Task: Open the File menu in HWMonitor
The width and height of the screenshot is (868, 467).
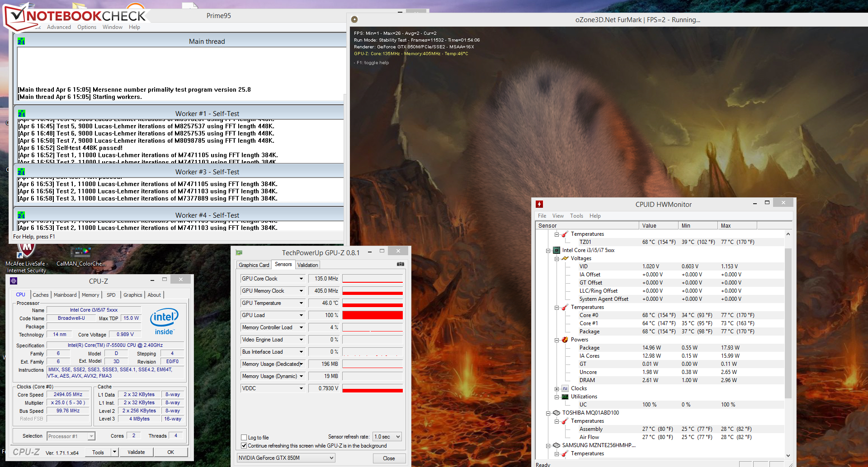Action: point(542,216)
